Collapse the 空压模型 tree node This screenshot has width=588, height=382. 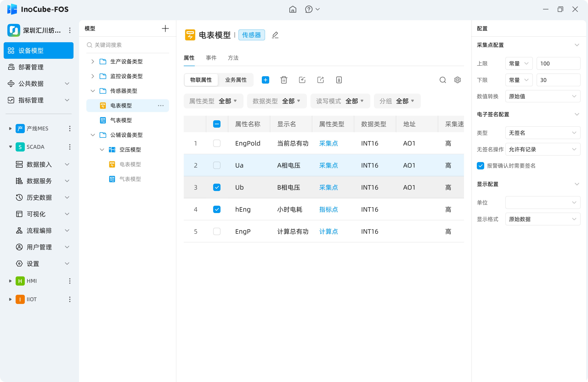click(102, 149)
